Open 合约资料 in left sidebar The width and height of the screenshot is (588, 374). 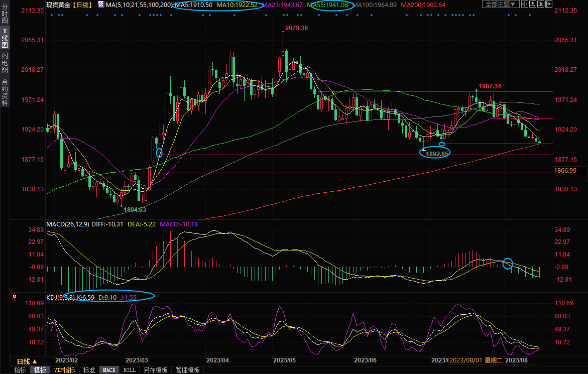pyautogui.click(x=5, y=92)
